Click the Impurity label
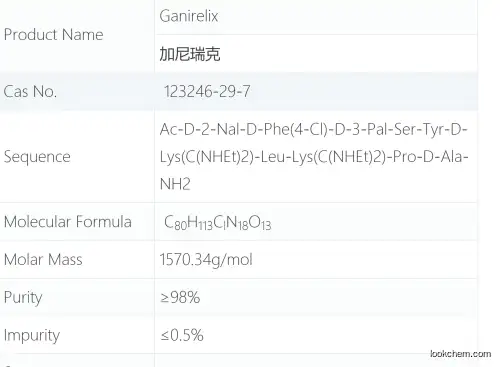The width and height of the screenshot is (500, 367). (32, 335)
